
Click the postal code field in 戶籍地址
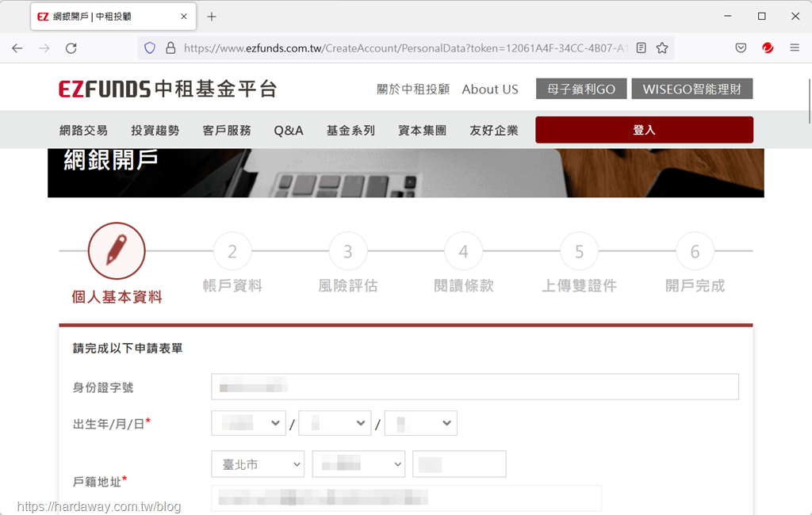[x=459, y=464]
